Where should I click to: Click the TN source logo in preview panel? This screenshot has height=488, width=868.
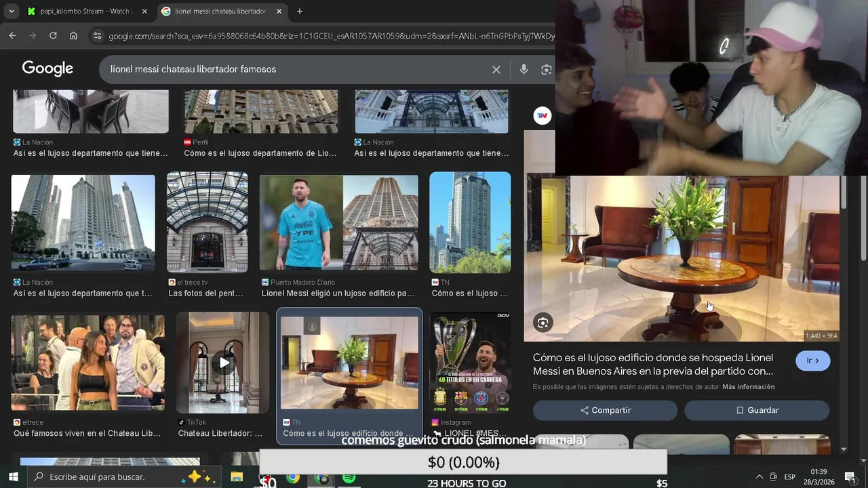pyautogui.click(x=542, y=115)
